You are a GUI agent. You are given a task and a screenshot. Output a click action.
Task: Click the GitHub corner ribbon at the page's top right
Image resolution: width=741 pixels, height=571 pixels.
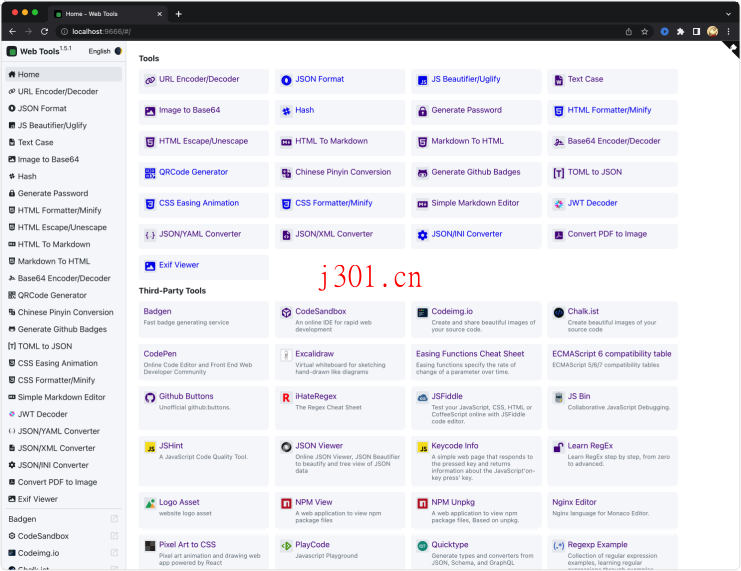(x=732, y=49)
